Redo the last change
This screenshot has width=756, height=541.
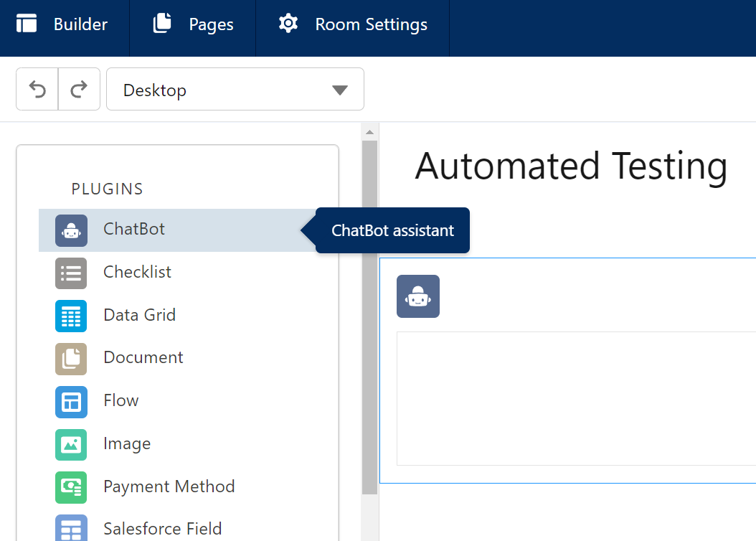click(79, 89)
